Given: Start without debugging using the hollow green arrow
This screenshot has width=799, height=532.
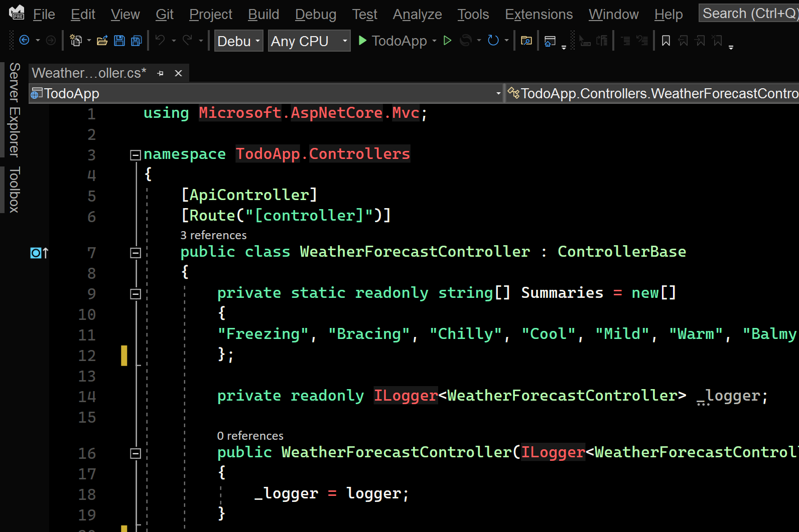Looking at the screenshot, I should (x=448, y=41).
